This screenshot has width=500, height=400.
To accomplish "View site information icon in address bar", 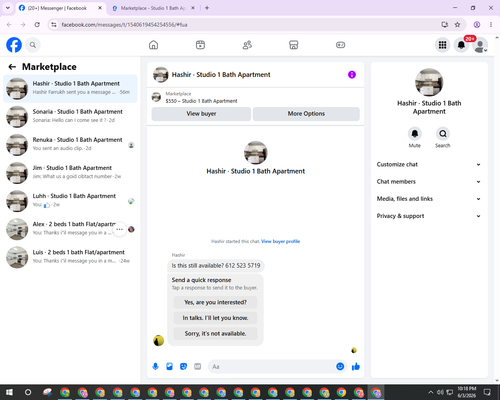I will 54,25.
